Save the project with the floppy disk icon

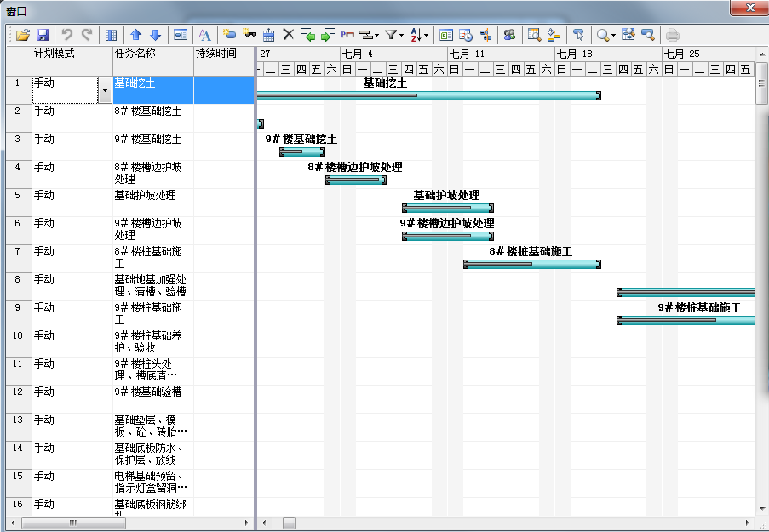(x=42, y=35)
